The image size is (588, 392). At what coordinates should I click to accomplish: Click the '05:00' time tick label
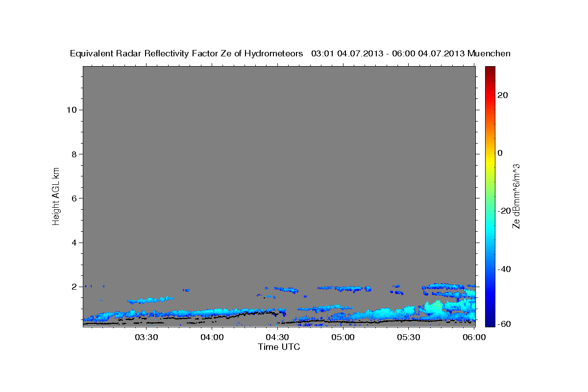pyautogui.click(x=343, y=338)
